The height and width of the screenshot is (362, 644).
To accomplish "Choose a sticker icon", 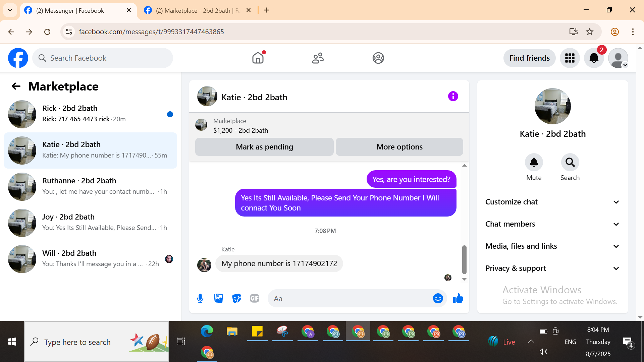I will click(x=236, y=298).
